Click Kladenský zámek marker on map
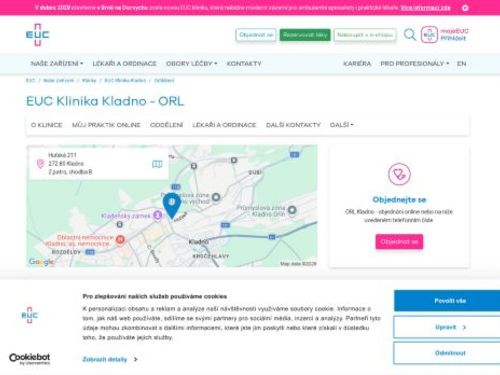 [158, 215]
